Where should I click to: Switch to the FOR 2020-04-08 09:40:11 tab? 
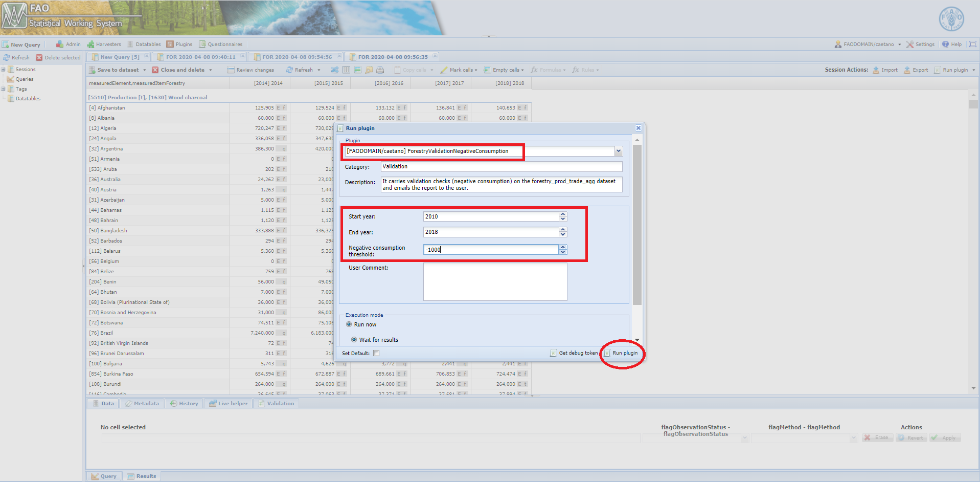click(200, 57)
